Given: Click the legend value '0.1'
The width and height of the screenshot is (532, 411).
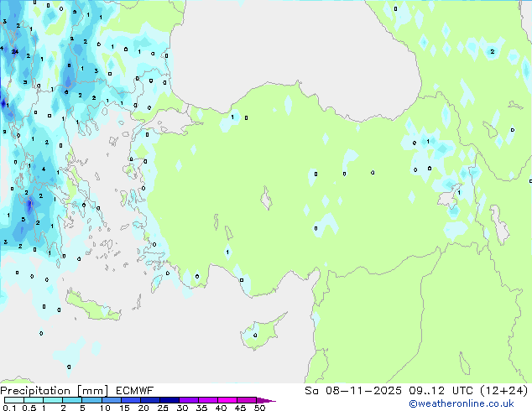Looking at the screenshot, I should tap(9, 408).
